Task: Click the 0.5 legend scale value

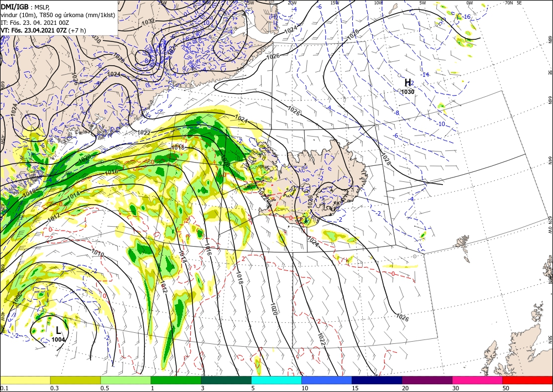Action: click(105, 388)
